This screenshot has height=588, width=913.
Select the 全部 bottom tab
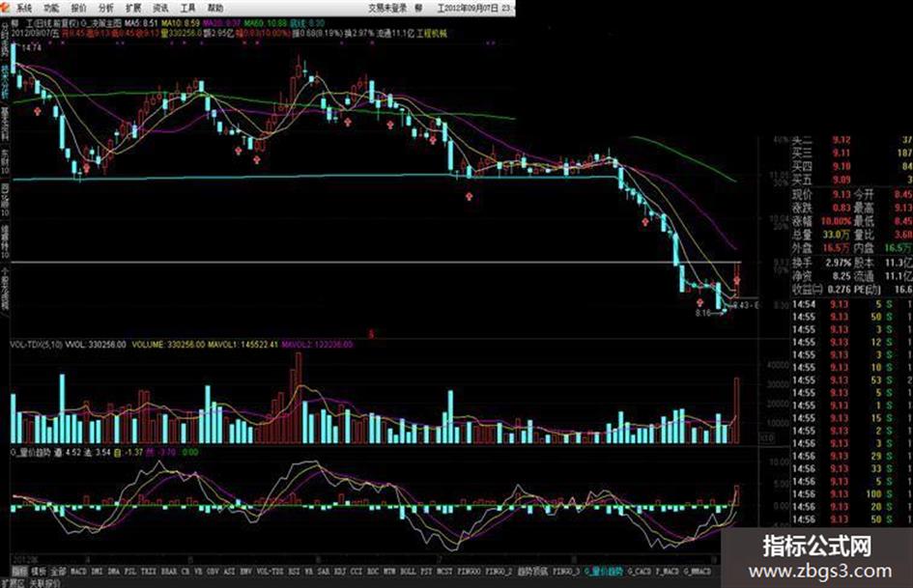click(58, 572)
